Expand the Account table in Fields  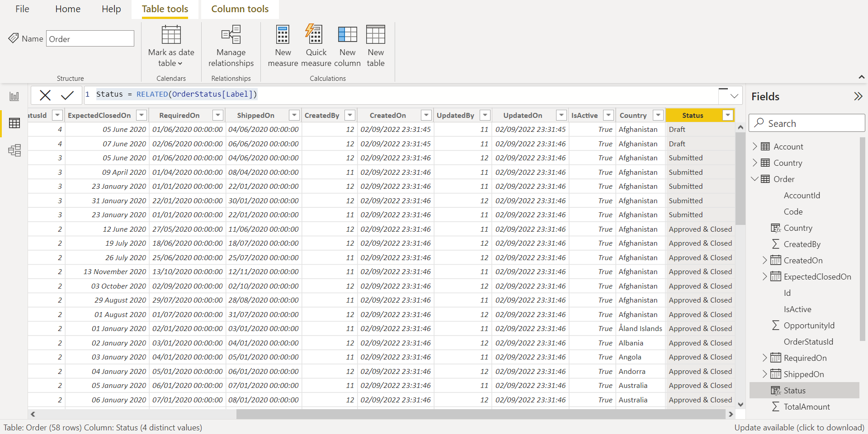coord(755,146)
